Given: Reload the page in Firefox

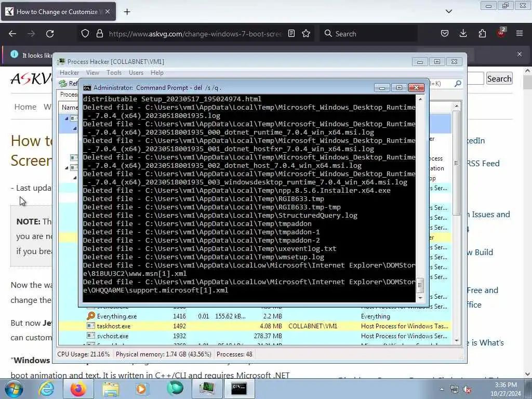Looking at the screenshot, I should click(x=50, y=34).
